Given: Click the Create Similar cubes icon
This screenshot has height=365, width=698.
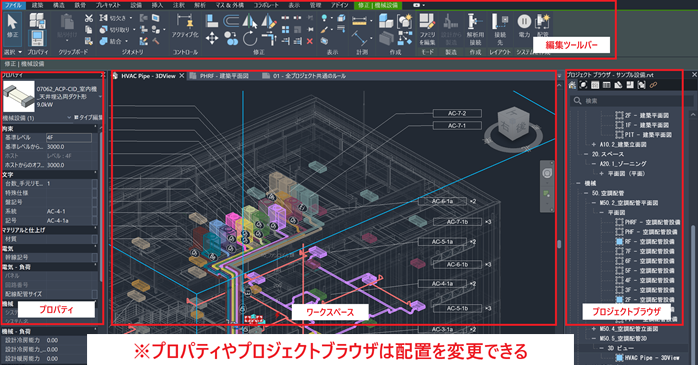Looking at the screenshot, I should [386, 20].
